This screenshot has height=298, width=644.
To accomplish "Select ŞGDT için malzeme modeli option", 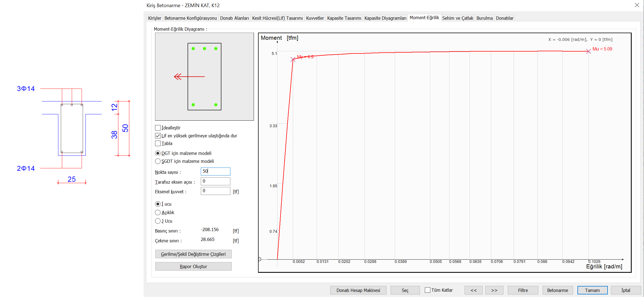I will coord(158,161).
